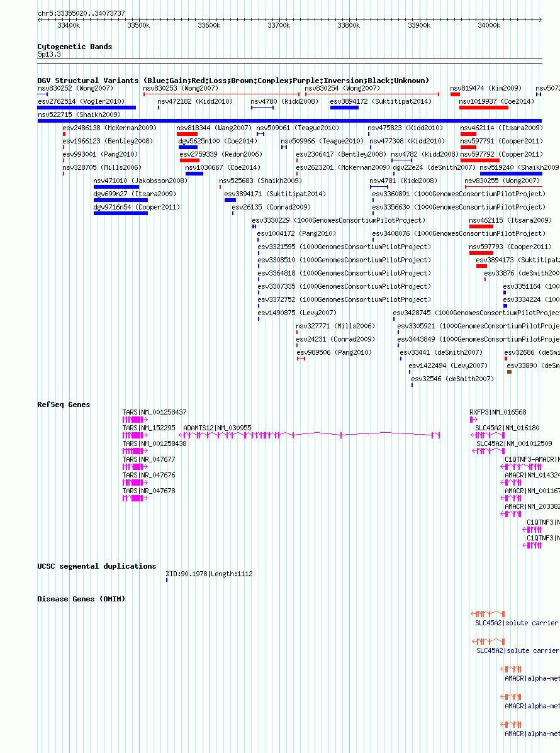
Task: Click variant nsv1030667 (Coe2014)
Action: (x=222, y=167)
